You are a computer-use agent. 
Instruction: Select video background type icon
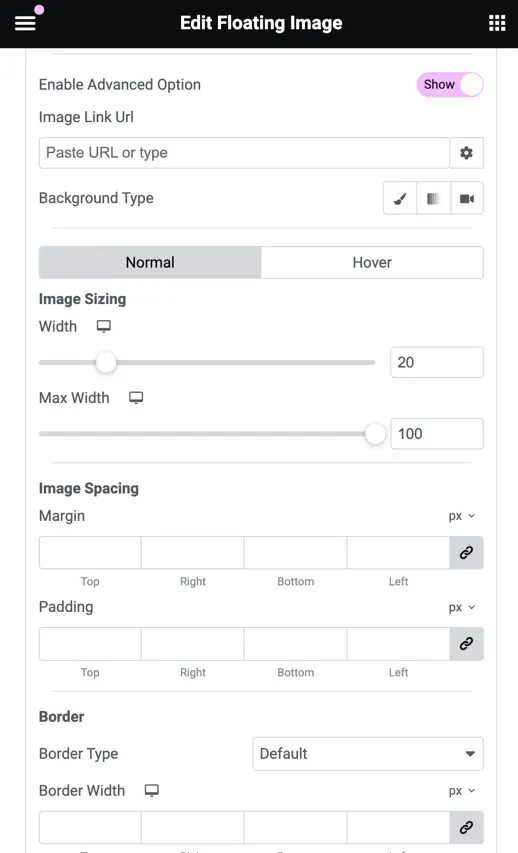467,199
